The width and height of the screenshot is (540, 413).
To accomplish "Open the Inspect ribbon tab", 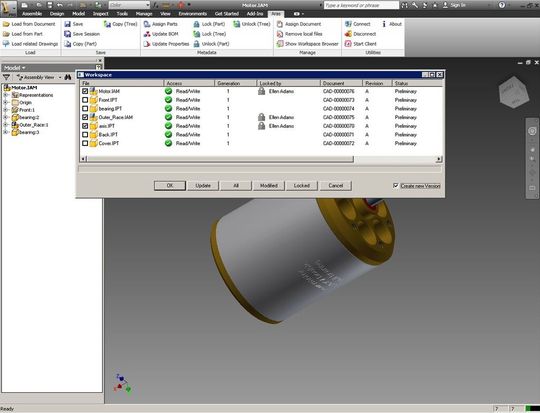I will pyautogui.click(x=101, y=14).
